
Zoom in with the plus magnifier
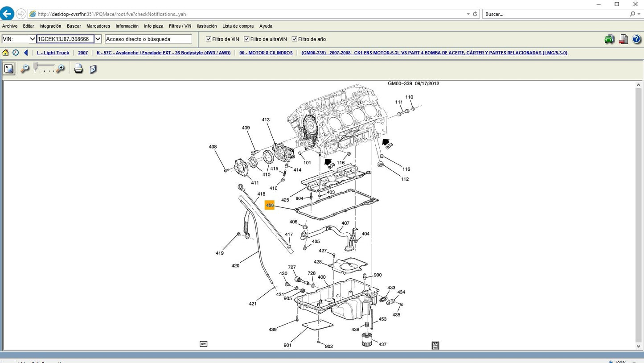60,69
